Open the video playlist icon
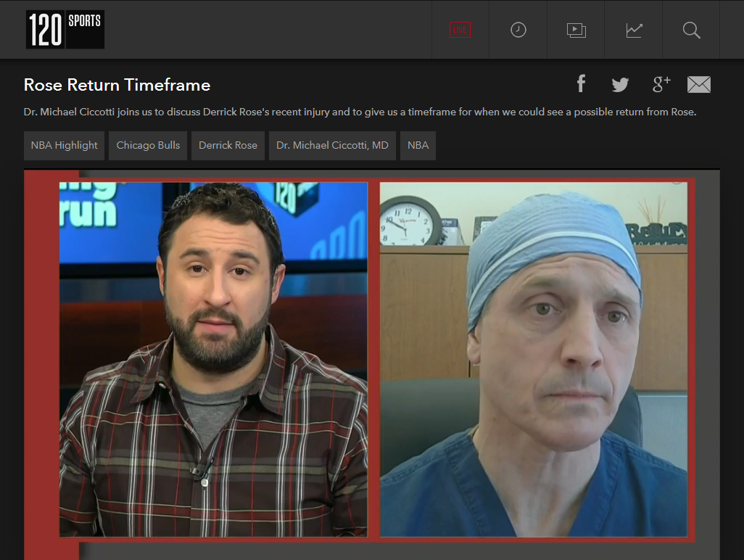Image resolution: width=744 pixels, height=560 pixels. tap(576, 30)
